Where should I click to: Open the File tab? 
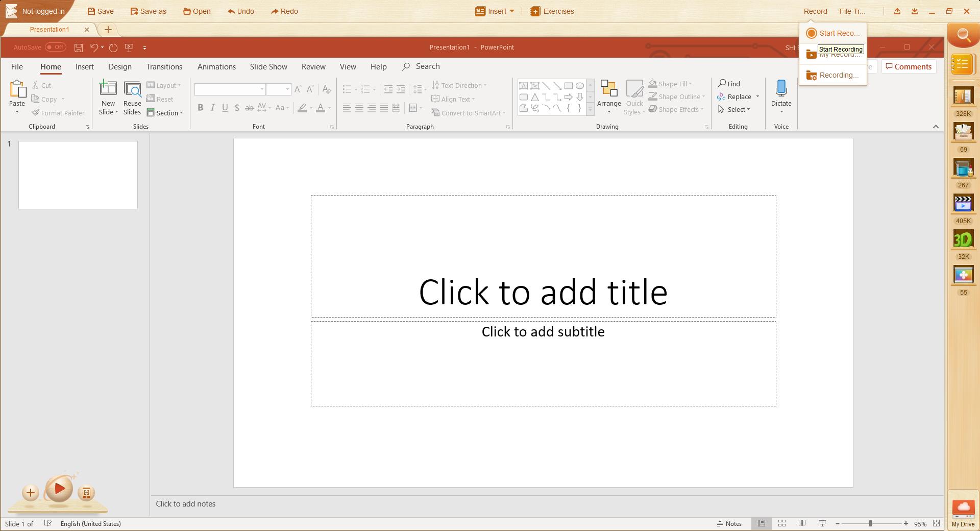(x=17, y=66)
